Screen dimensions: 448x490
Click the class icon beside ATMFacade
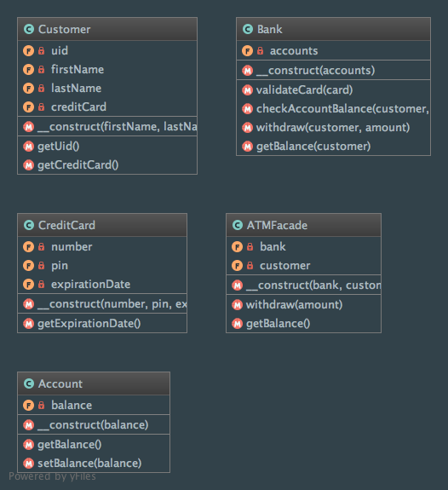(238, 225)
